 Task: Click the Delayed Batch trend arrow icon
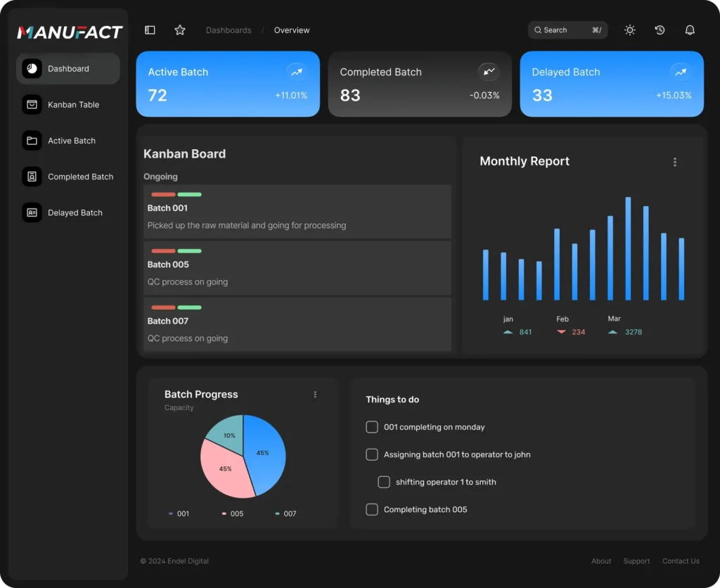click(681, 72)
